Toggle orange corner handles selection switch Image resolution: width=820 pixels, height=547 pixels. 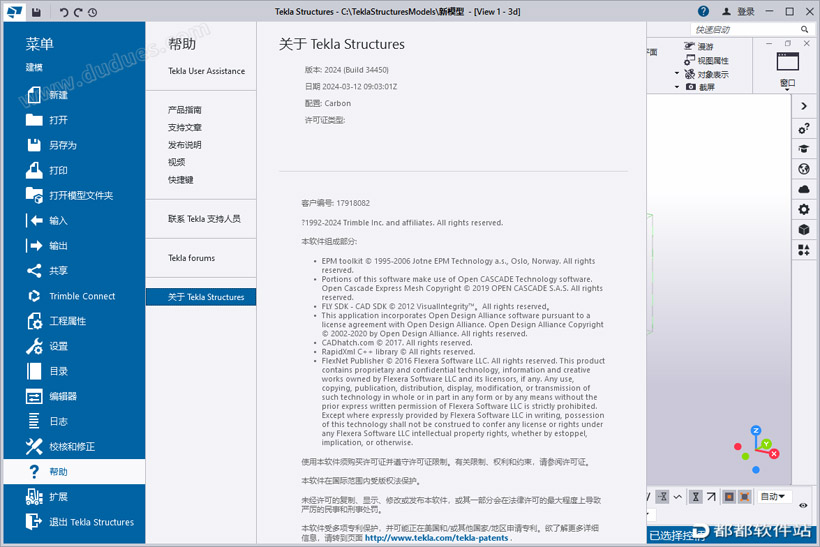745,497
